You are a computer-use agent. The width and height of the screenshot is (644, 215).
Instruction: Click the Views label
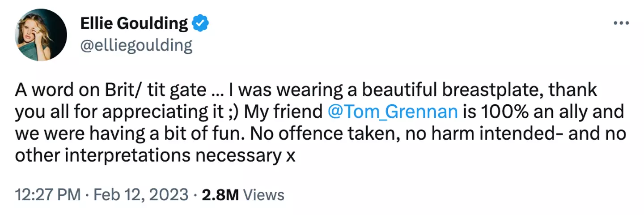(x=265, y=195)
